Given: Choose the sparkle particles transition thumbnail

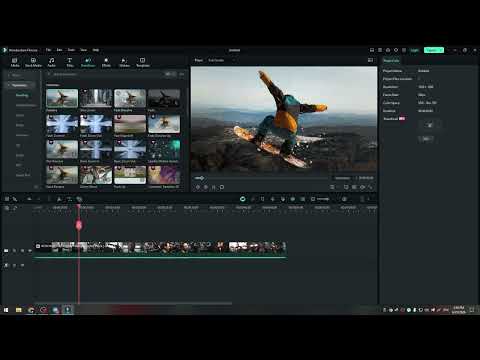Looking at the screenshot, I should 164,149.
